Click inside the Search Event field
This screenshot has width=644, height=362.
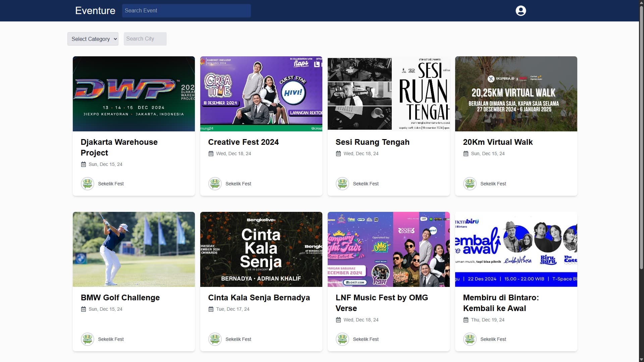186,10
